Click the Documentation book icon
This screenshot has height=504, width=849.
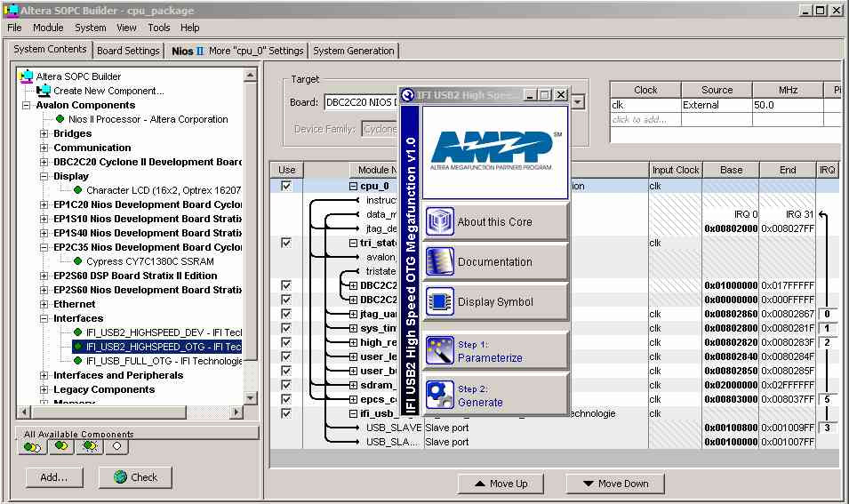(x=439, y=261)
